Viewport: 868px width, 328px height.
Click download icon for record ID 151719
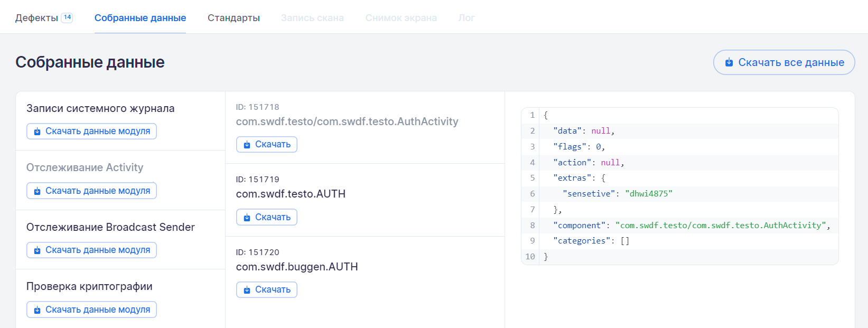pyautogui.click(x=247, y=218)
